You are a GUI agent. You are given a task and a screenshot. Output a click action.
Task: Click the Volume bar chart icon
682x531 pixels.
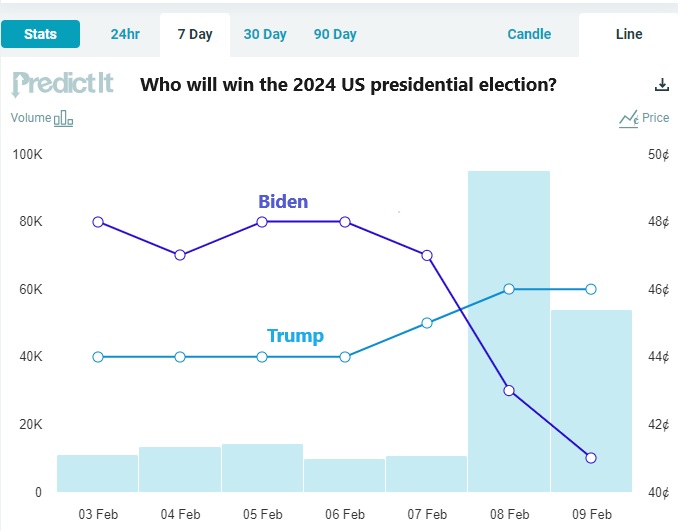(64, 118)
